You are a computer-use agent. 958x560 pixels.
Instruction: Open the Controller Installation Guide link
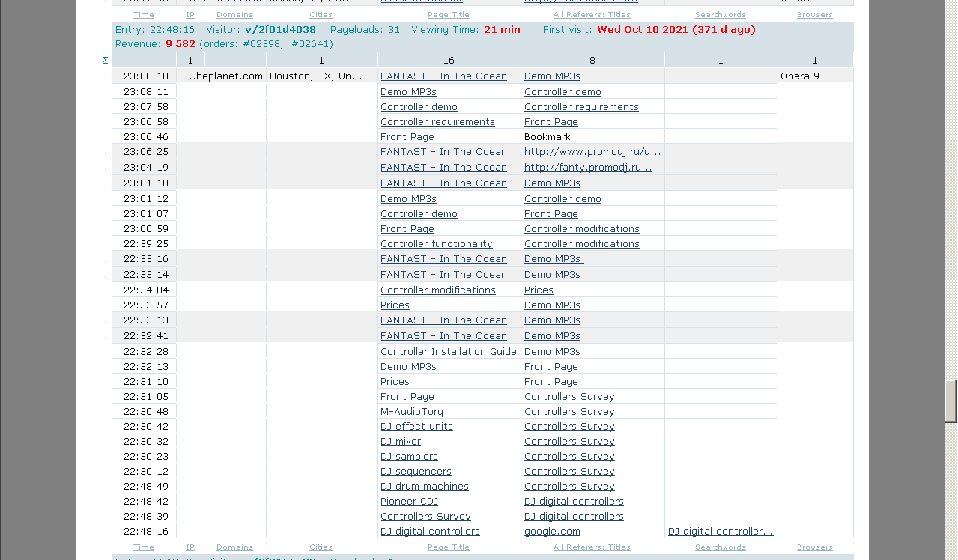click(x=448, y=352)
